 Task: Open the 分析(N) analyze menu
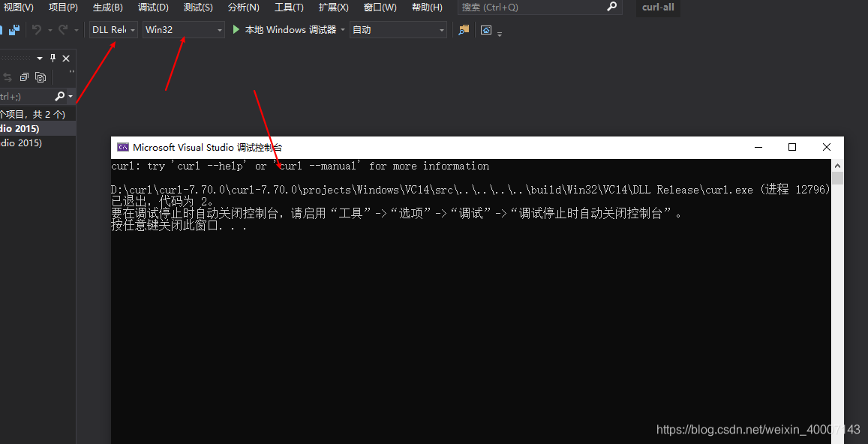pyautogui.click(x=244, y=7)
